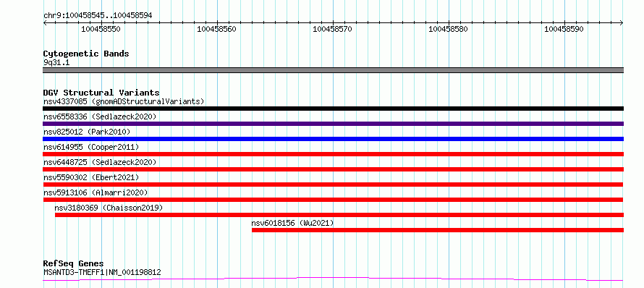
Task: Click the red nsv6448725 variant bar
Action: click(333, 169)
